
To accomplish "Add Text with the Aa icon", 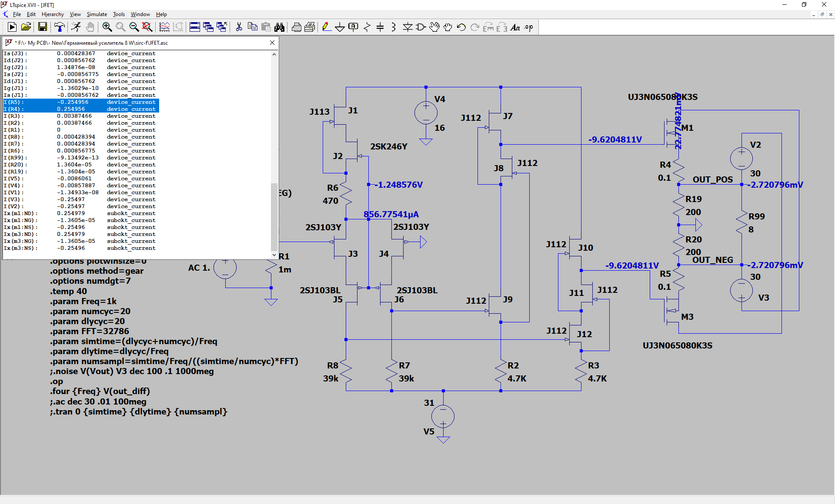I will [515, 27].
